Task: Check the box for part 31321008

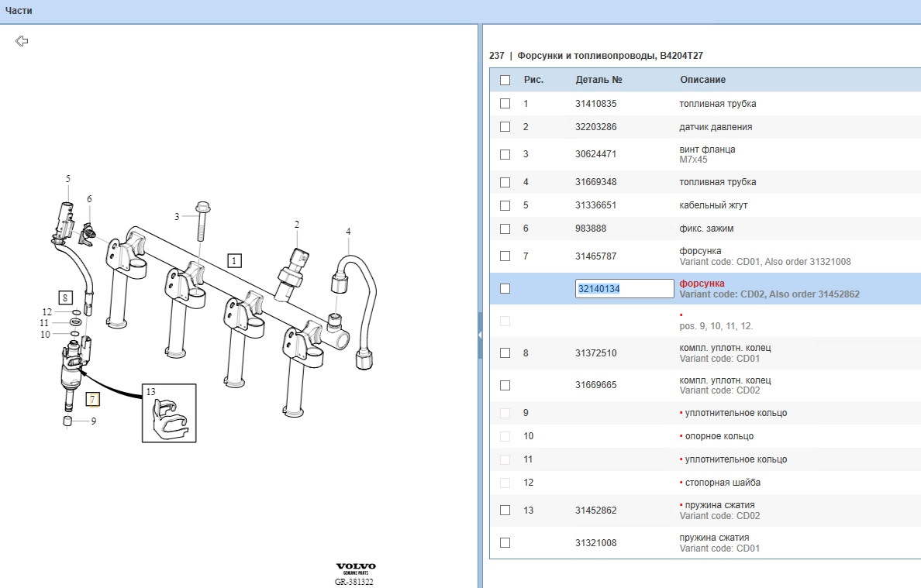Action: pos(505,543)
